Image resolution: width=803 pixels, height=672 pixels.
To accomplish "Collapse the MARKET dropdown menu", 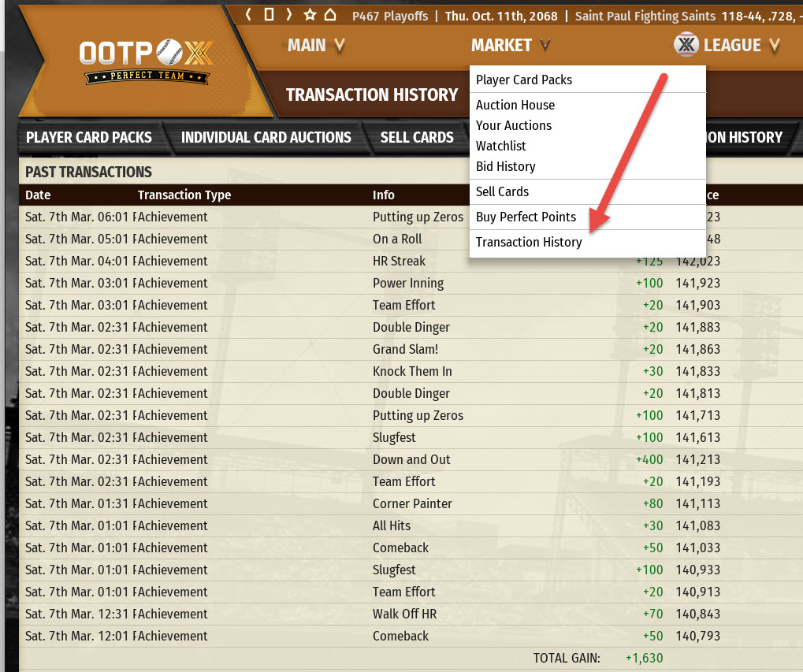I will click(510, 46).
